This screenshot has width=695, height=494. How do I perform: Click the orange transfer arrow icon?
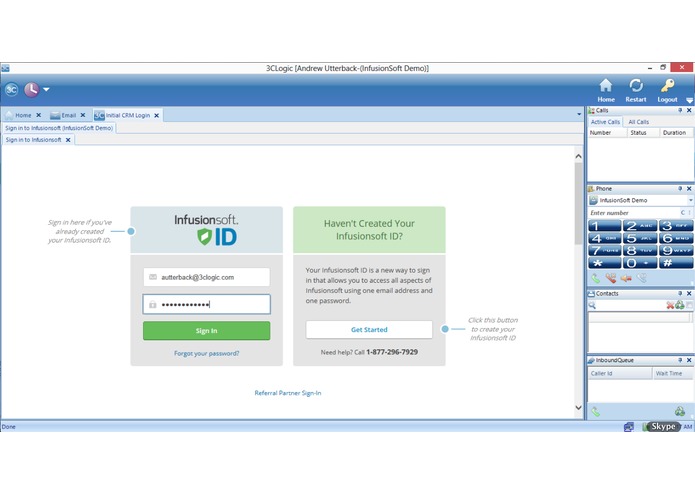626,278
